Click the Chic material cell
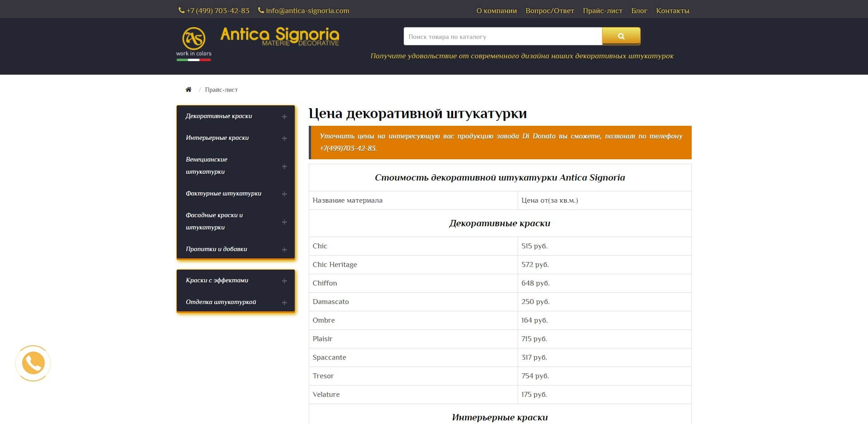 413,246
